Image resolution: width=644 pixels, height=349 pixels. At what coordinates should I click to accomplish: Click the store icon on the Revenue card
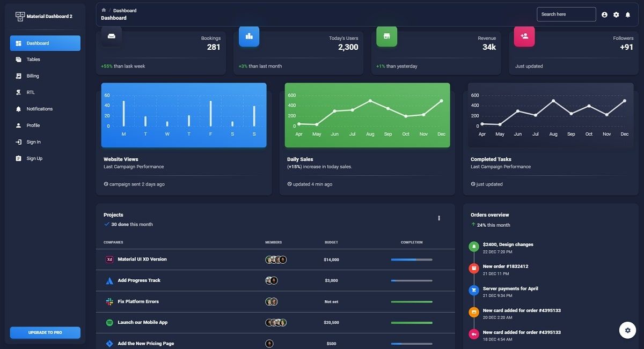click(x=386, y=36)
